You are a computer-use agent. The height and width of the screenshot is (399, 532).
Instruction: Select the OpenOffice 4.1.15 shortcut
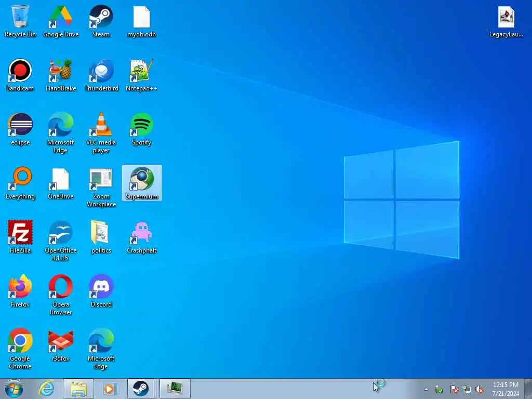[61, 241]
